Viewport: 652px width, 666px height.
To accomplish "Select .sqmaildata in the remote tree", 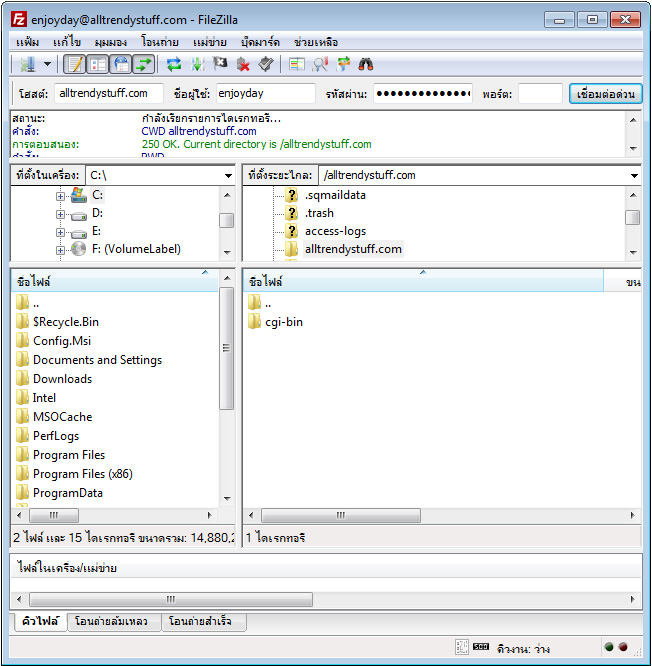I will (x=335, y=195).
